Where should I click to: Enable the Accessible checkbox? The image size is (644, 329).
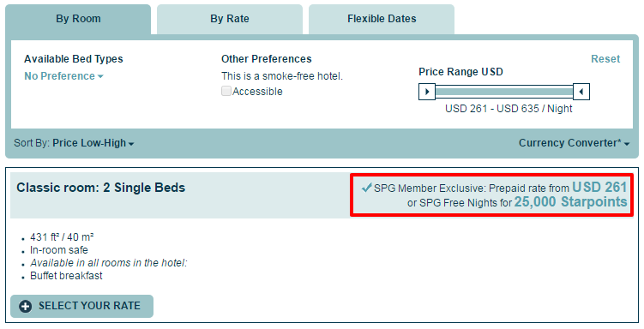pyautogui.click(x=226, y=91)
